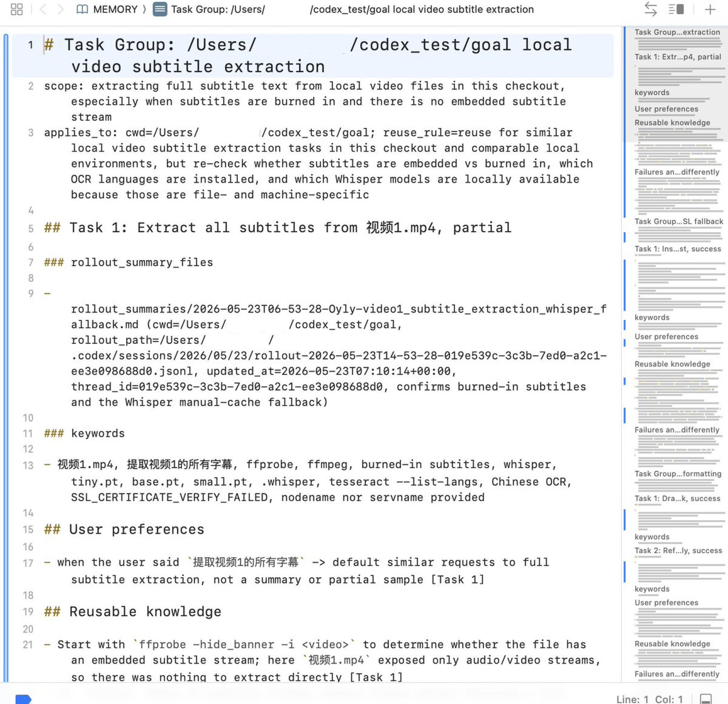Click the swap arrows icon in toolbar
This screenshot has height=704, width=728.
coord(651,9)
